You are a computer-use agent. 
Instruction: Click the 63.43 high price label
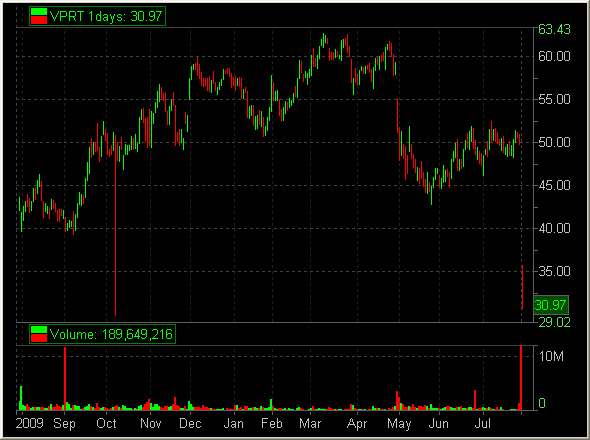click(x=554, y=29)
